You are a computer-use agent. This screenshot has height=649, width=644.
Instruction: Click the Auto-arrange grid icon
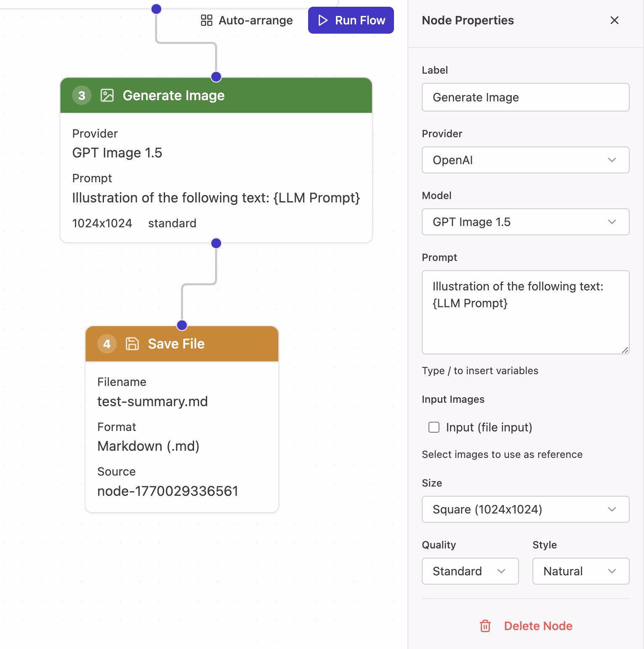pyautogui.click(x=206, y=20)
